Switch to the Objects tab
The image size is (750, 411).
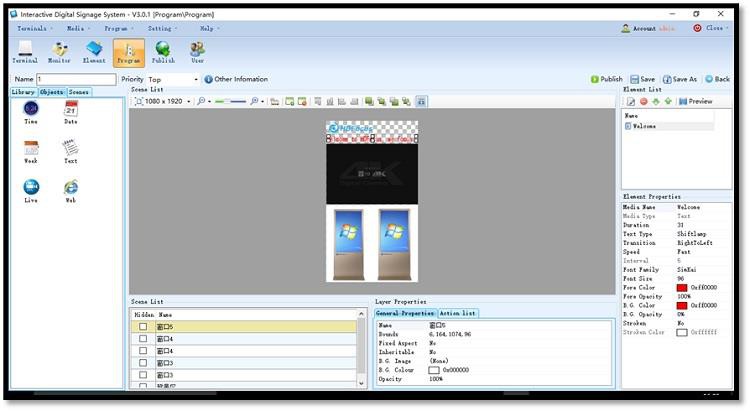click(x=52, y=92)
